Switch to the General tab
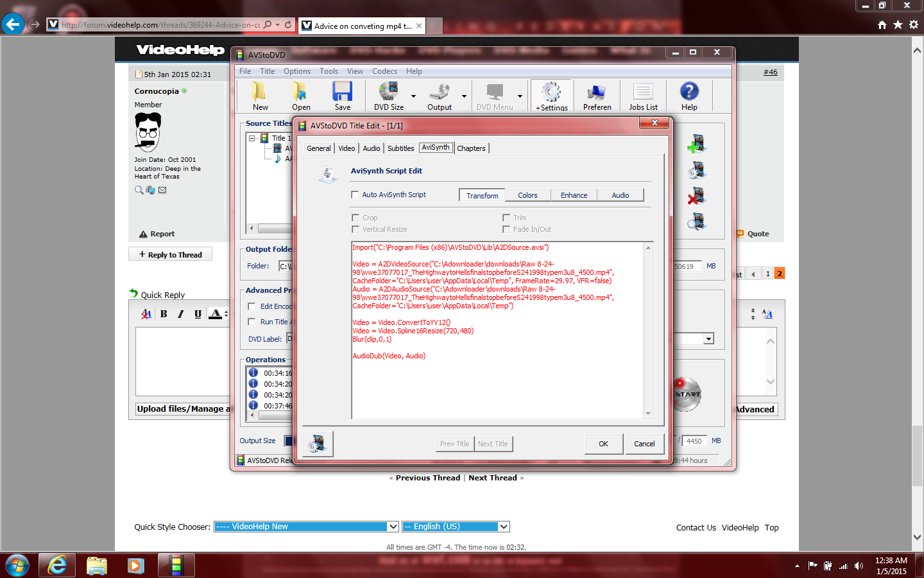The image size is (924, 578). pyautogui.click(x=319, y=148)
